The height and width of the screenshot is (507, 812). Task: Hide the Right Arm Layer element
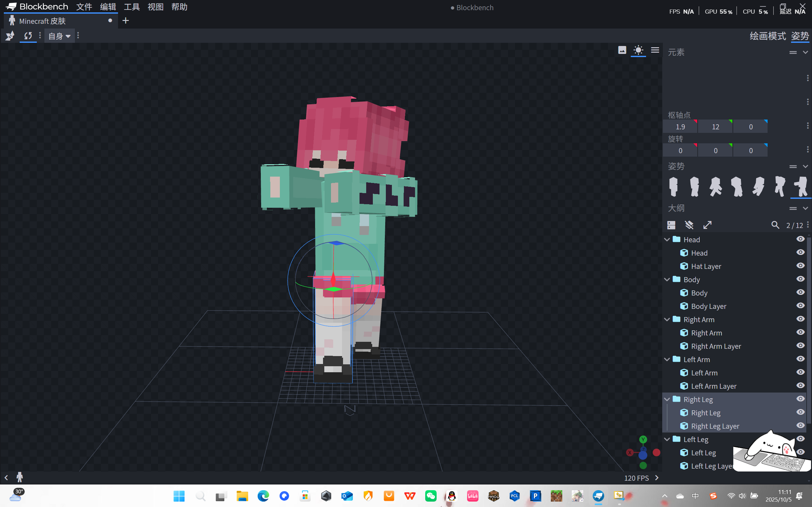800,346
